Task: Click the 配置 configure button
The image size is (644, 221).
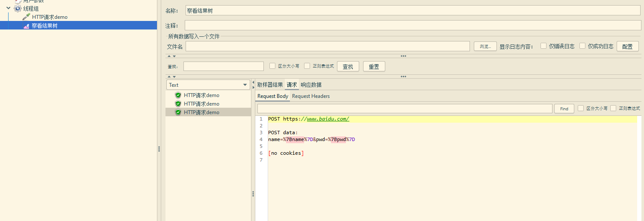Action: 627,46
